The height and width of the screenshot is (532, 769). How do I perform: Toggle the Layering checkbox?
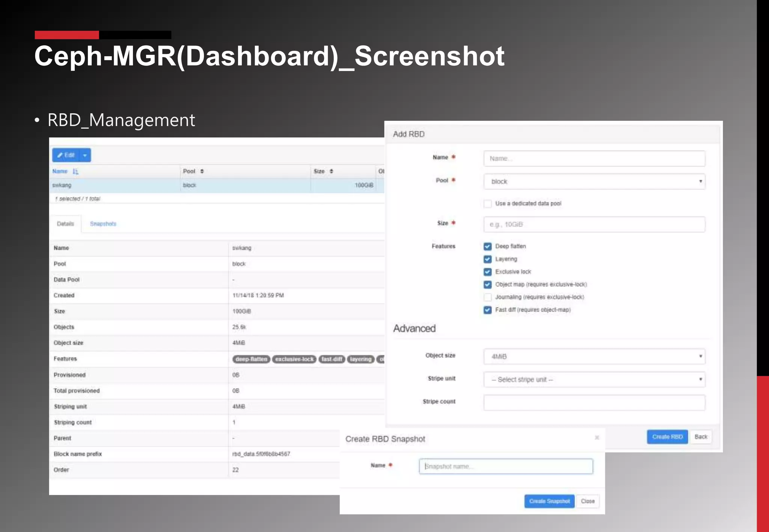coord(487,259)
